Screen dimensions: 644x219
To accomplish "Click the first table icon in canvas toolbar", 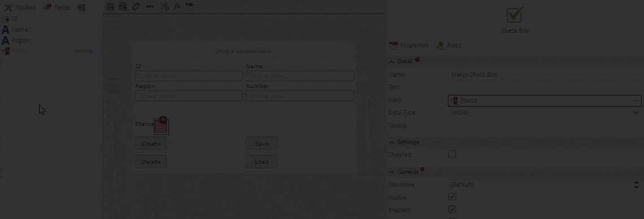I will [110, 7].
